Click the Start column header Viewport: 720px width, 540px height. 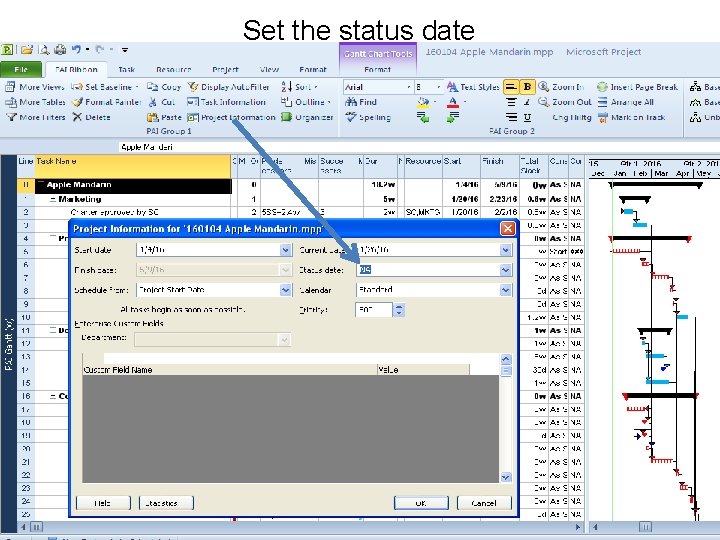pos(461,166)
